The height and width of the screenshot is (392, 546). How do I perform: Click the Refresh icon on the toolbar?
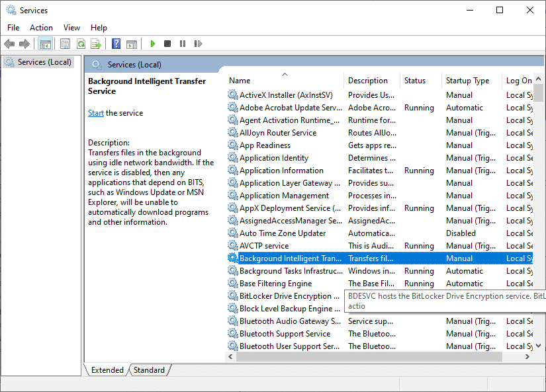tap(81, 44)
